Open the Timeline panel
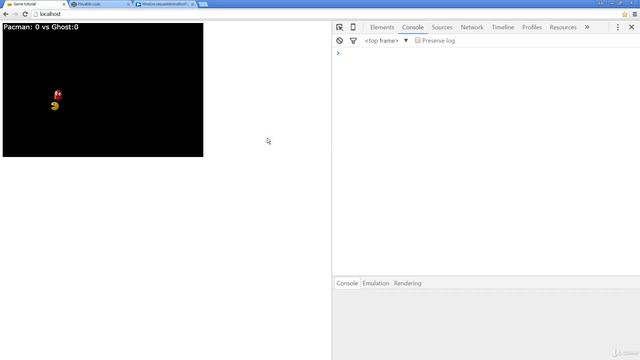 (x=503, y=27)
